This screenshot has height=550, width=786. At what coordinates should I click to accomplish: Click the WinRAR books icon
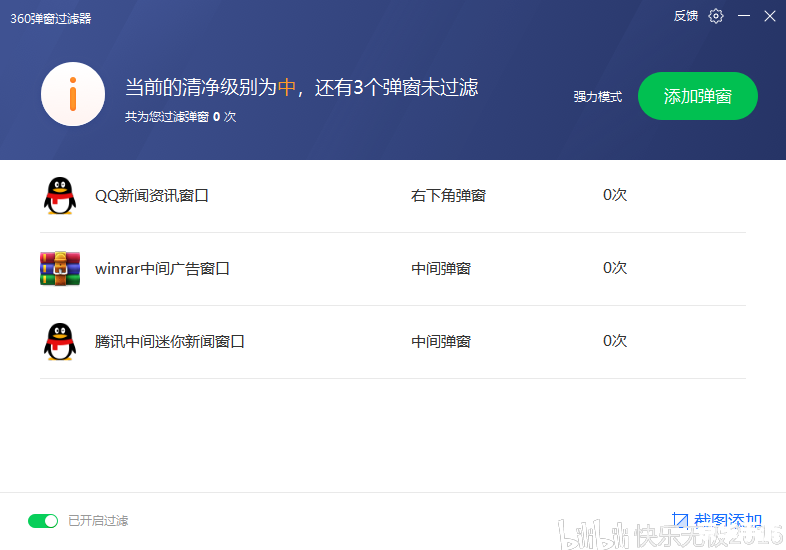60,269
